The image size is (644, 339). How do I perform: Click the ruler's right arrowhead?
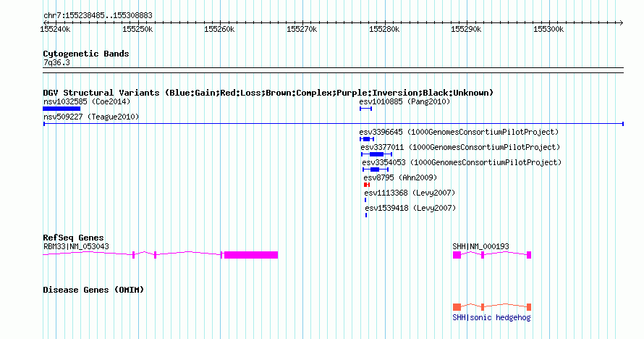coord(622,22)
